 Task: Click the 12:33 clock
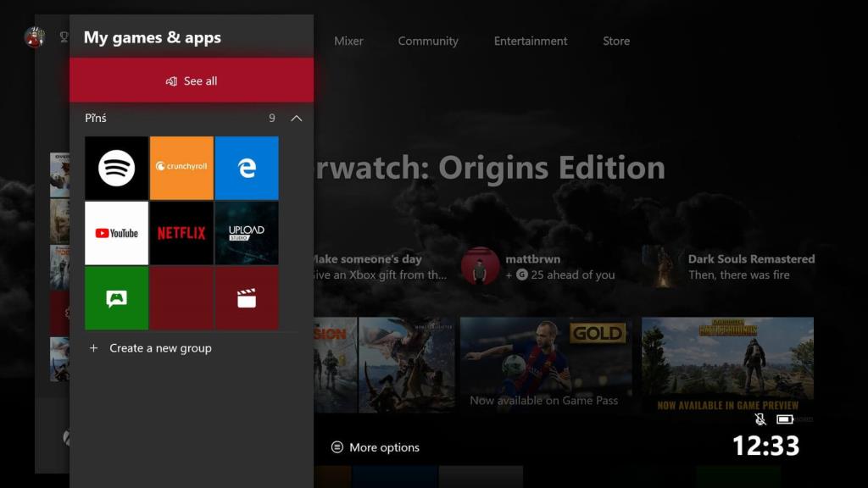(x=766, y=446)
